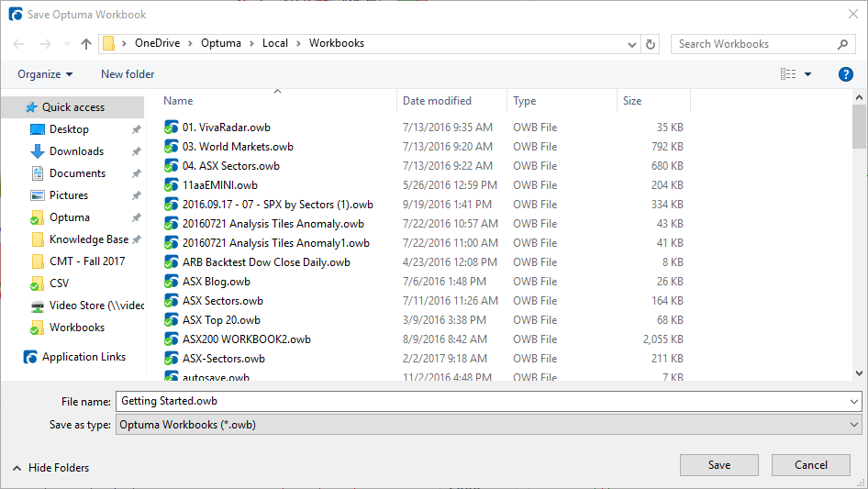Select 20160721 Analysis Tiles Anomaly1.owb
The image size is (868, 489).
pyautogui.click(x=275, y=243)
